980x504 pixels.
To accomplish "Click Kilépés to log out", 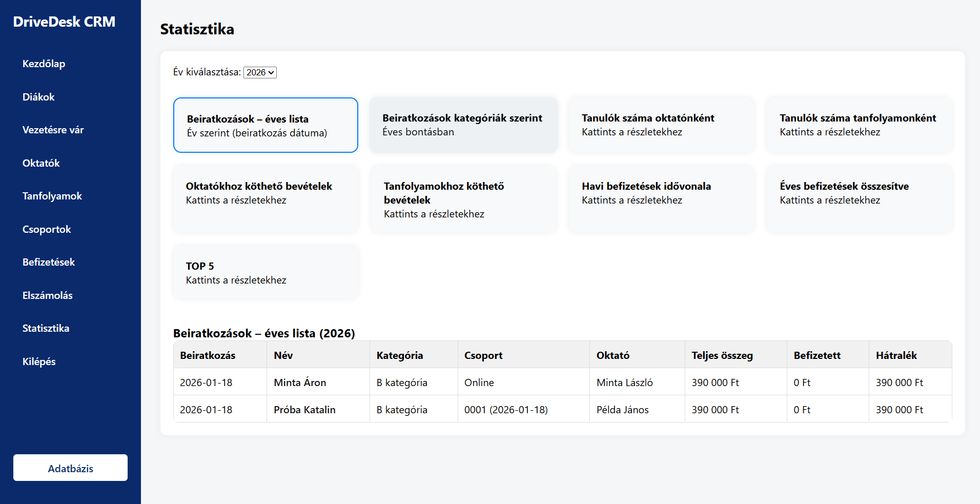I will (x=39, y=361).
